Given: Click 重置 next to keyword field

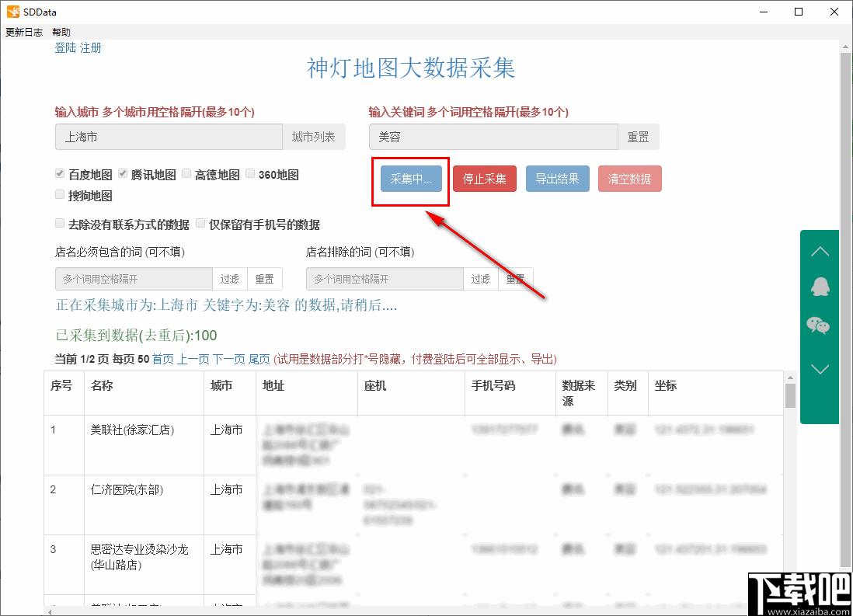Looking at the screenshot, I should [x=638, y=137].
